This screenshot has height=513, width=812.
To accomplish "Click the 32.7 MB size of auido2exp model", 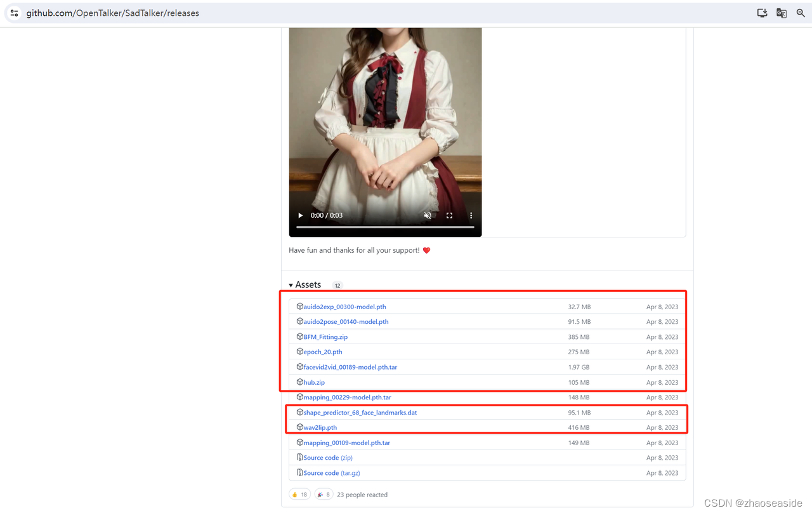I will (x=579, y=307).
